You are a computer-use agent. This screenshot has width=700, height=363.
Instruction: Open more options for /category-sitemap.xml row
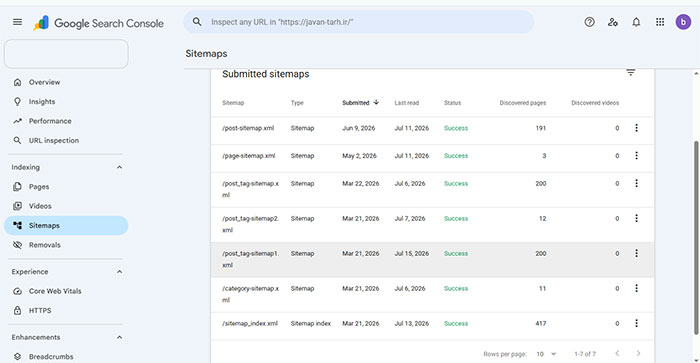click(636, 288)
